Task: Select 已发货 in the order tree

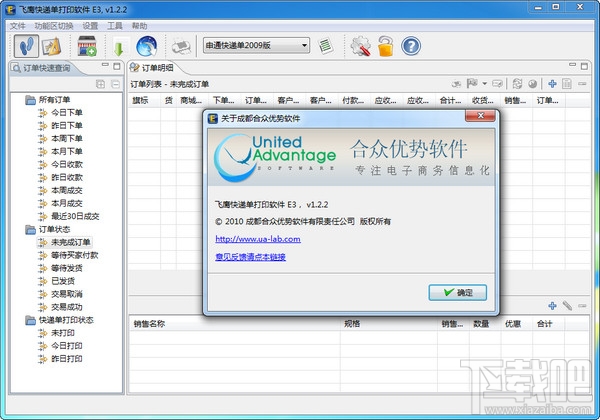Action: 63,281
